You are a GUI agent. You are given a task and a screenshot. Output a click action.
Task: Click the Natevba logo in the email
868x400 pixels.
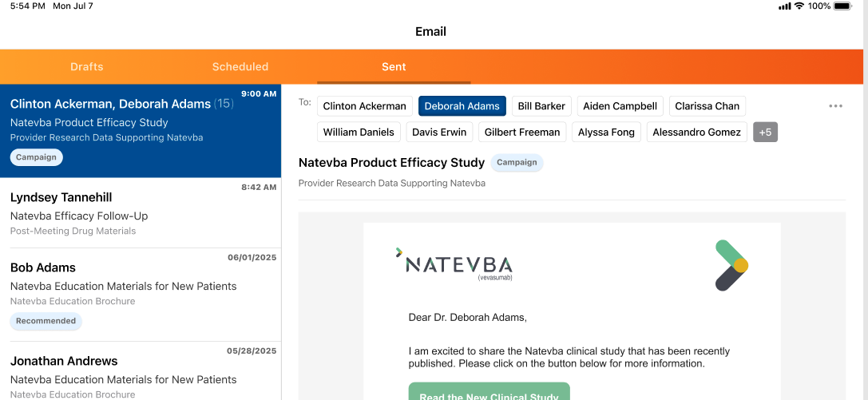point(454,264)
